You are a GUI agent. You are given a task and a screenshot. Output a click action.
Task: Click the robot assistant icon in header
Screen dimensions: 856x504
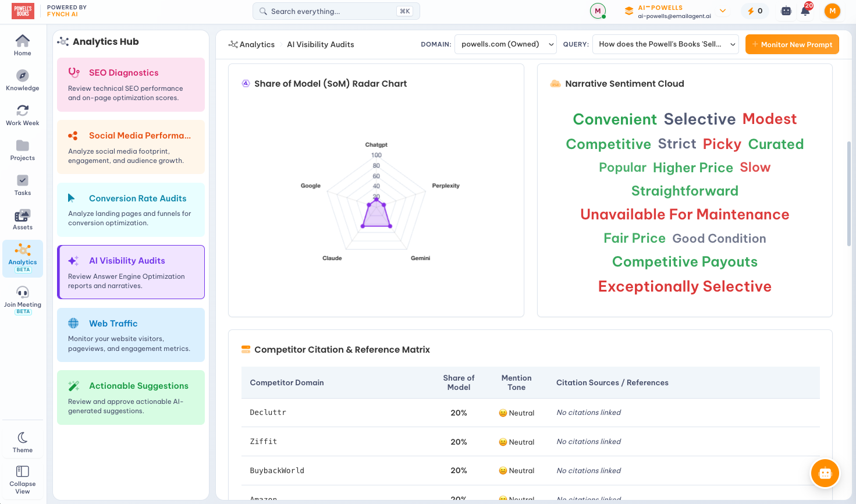786,11
